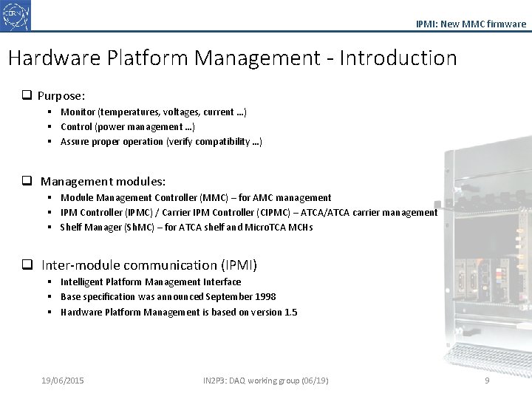Select the title 'Hardware Platform Management - Introduction'
The image size is (532, 399).
233,58
